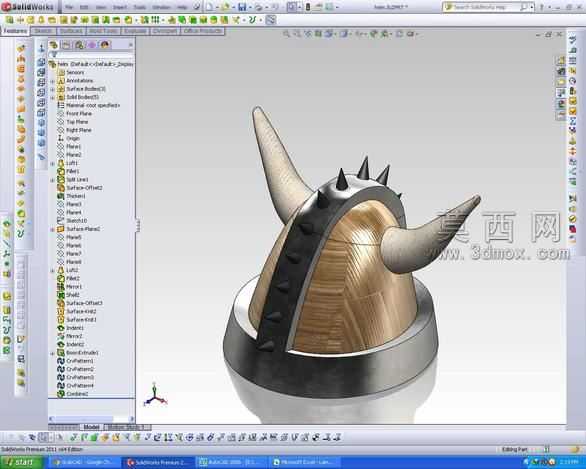Expand the Solid Bodies folder

coord(53,97)
